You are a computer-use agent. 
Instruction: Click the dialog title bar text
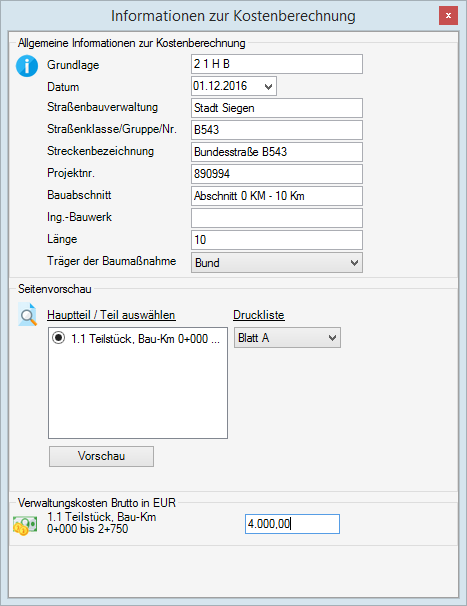234,16
